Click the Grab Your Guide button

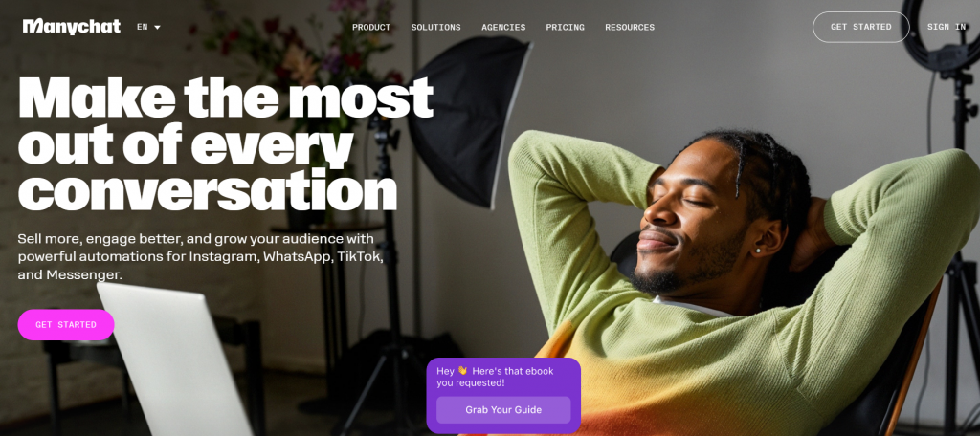(503, 410)
